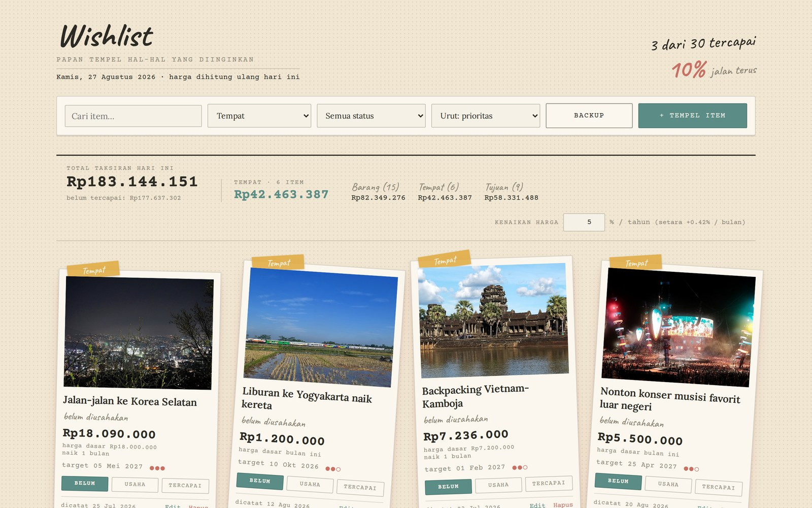The height and width of the screenshot is (508, 812).
Task: Open the "Tempat" category filter dropdown
Action: point(259,116)
